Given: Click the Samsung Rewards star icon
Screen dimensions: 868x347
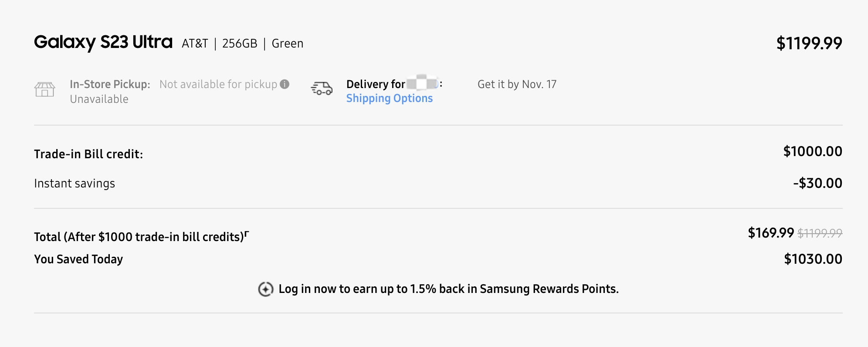Looking at the screenshot, I should 266,289.
